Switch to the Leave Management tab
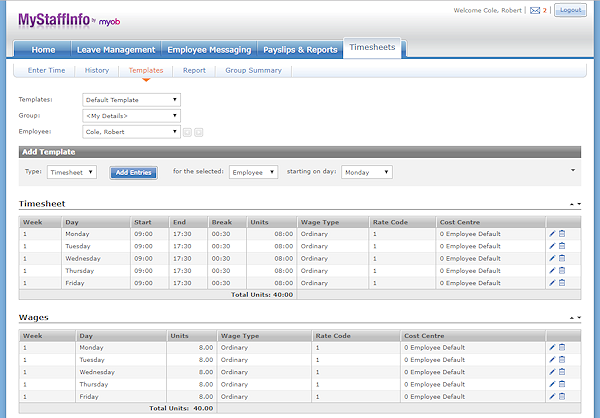 [x=116, y=49]
